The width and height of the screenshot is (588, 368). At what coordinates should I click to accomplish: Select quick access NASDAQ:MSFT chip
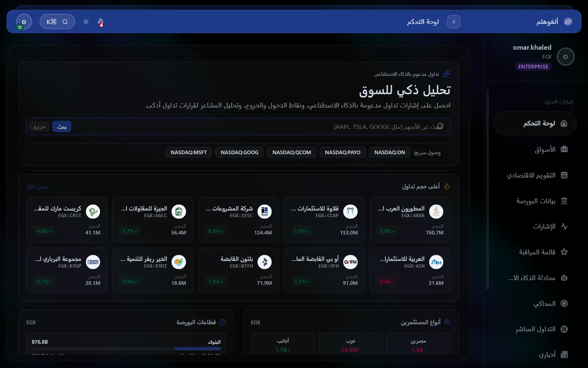tap(189, 152)
